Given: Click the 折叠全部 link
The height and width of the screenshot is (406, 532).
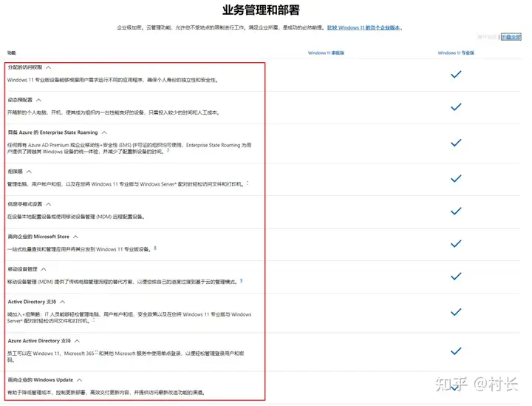Looking at the screenshot, I should [x=511, y=37].
